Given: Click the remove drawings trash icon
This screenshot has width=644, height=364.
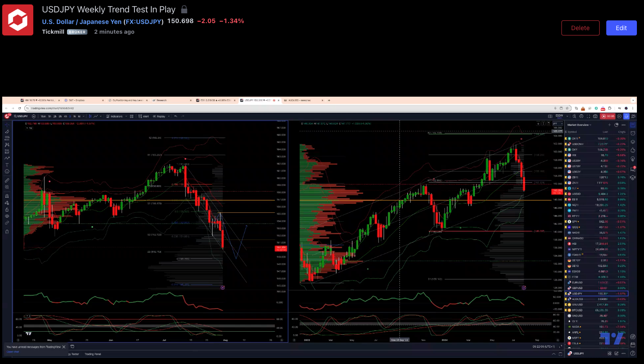Looking at the screenshot, I should click(x=7, y=231).
